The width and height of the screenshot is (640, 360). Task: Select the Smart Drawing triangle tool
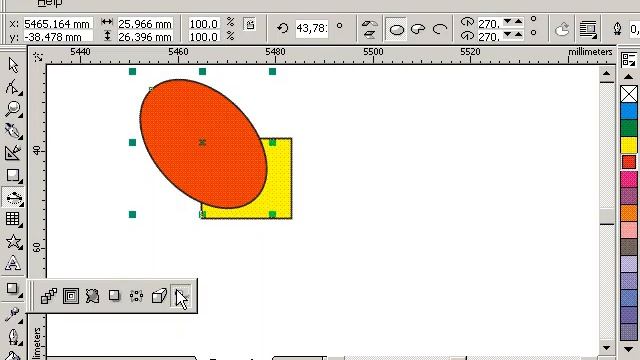click(x=13, y=153)
